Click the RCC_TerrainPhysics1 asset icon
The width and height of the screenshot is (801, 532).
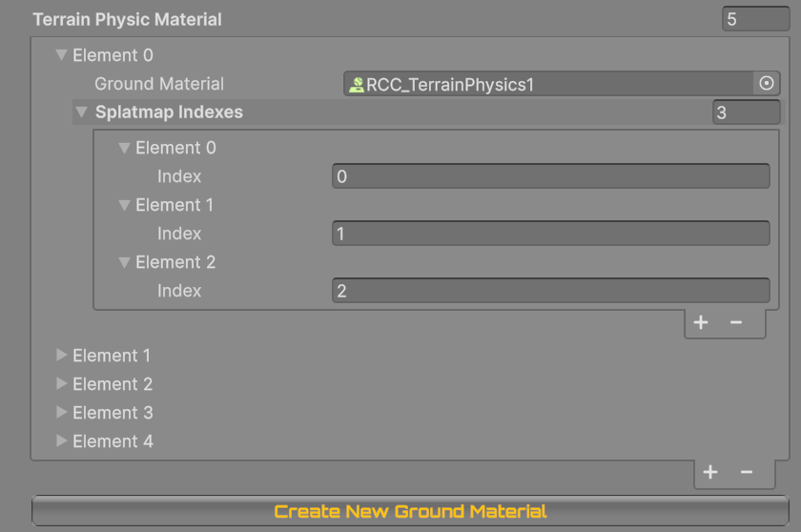(x=356, y=85)
